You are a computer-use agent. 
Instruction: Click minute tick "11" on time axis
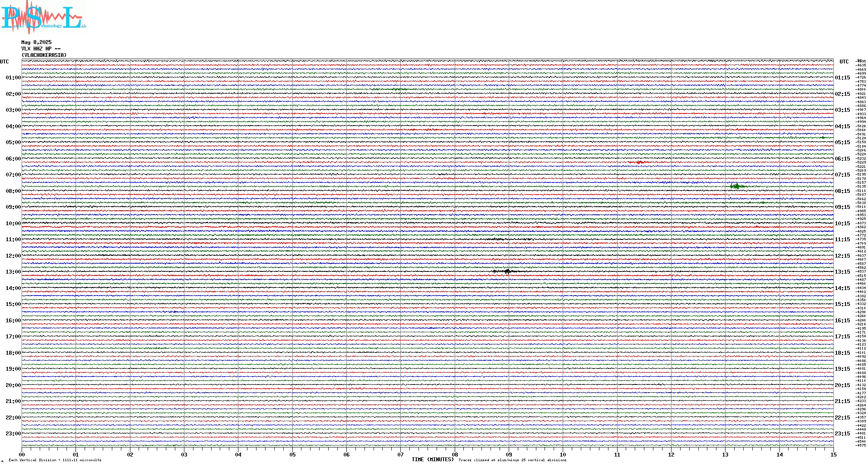618,454
